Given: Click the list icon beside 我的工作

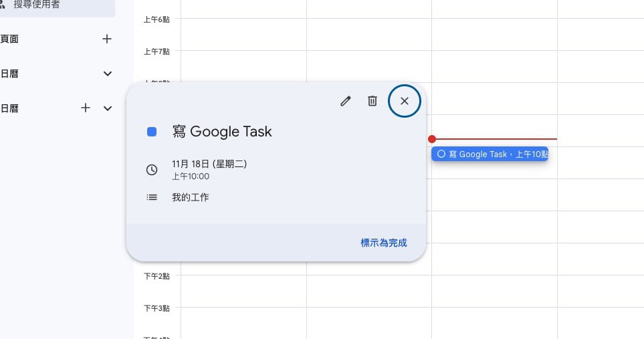Looking at the screenshot, I should (x=152, y=197).
